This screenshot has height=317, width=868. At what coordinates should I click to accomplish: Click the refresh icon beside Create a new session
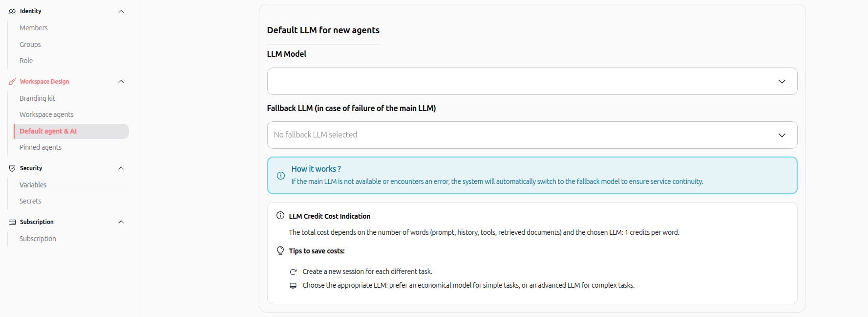coord(293,272)
